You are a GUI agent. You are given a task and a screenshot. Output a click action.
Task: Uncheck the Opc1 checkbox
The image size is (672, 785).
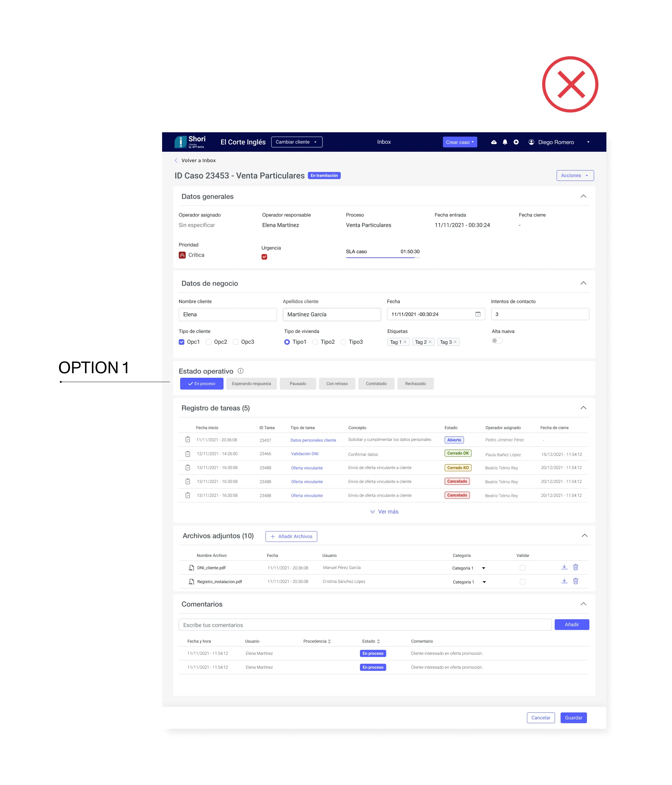[182, 342]
